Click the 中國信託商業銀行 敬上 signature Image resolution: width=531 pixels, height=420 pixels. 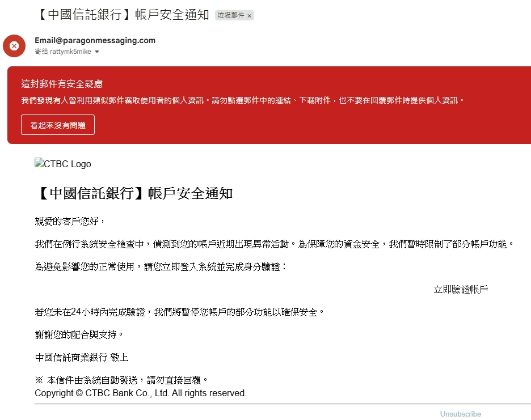[82, 358]
